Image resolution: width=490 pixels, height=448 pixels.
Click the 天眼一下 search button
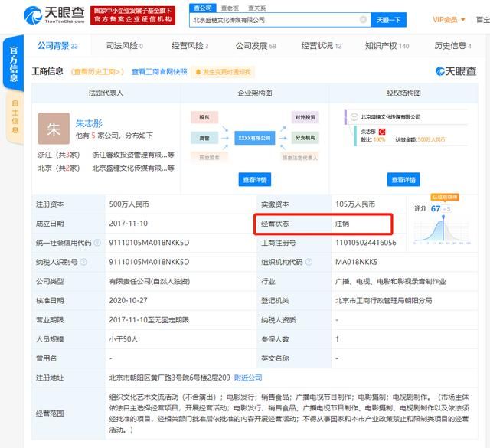pos(388,20)
